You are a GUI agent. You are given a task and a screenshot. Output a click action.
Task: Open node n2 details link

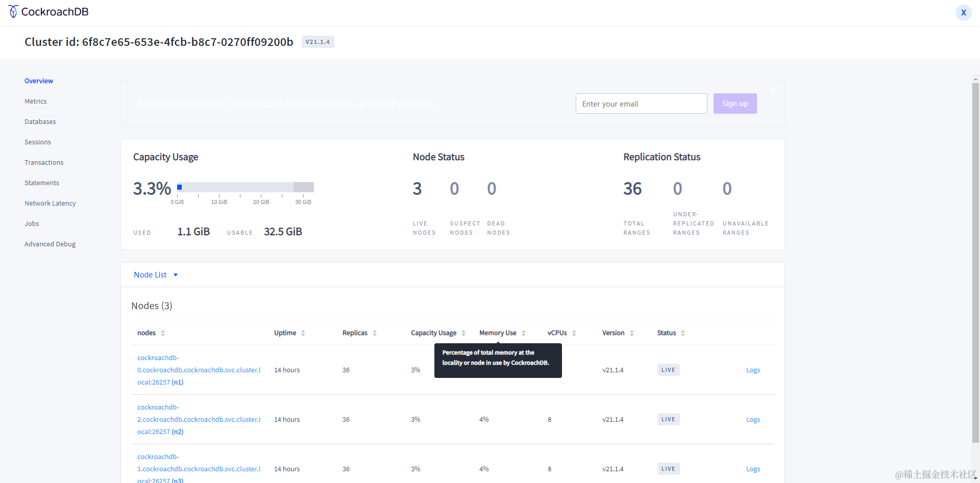(199, 419)
